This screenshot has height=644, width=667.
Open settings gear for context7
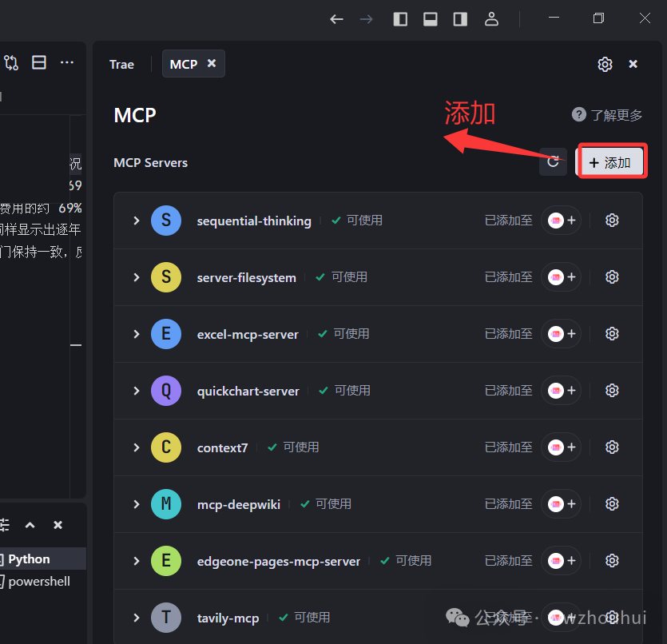click(x=612, y=447)
